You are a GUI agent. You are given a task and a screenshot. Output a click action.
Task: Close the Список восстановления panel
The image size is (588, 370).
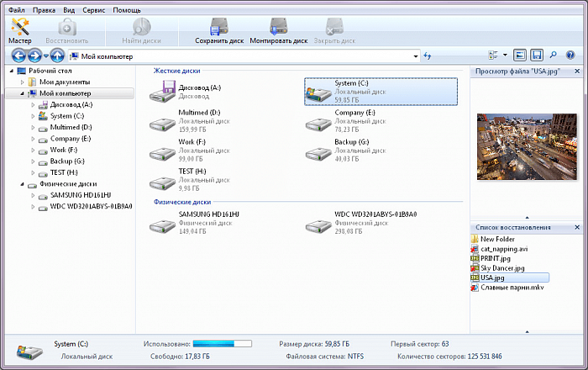tap(577, 227)
